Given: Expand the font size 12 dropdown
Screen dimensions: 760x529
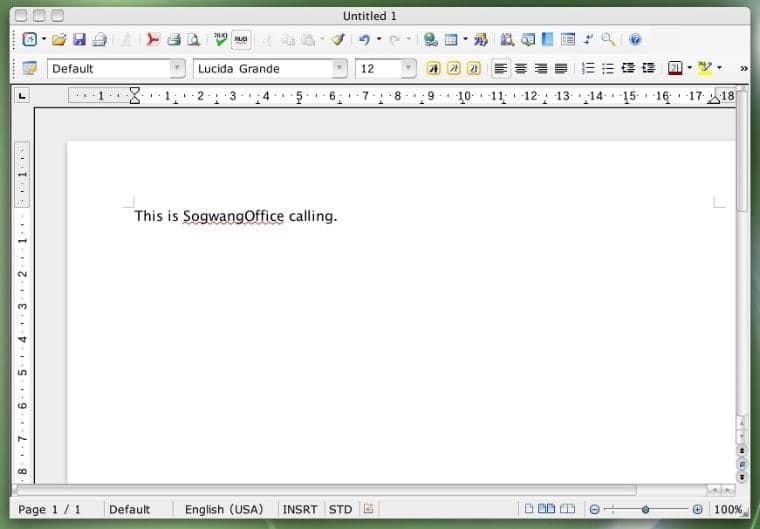Looking at the screenshot, I should (408, 68).
